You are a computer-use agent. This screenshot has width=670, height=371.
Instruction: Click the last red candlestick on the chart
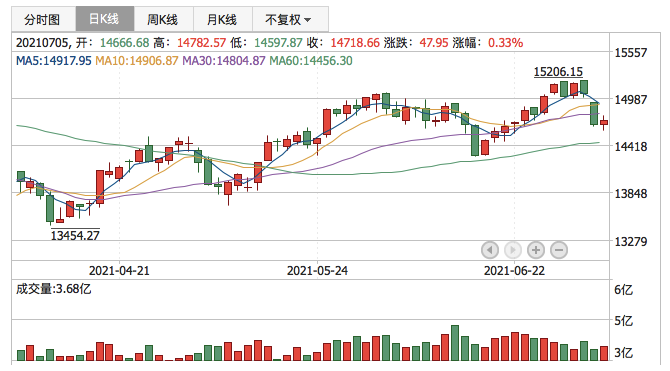(604, 123)
